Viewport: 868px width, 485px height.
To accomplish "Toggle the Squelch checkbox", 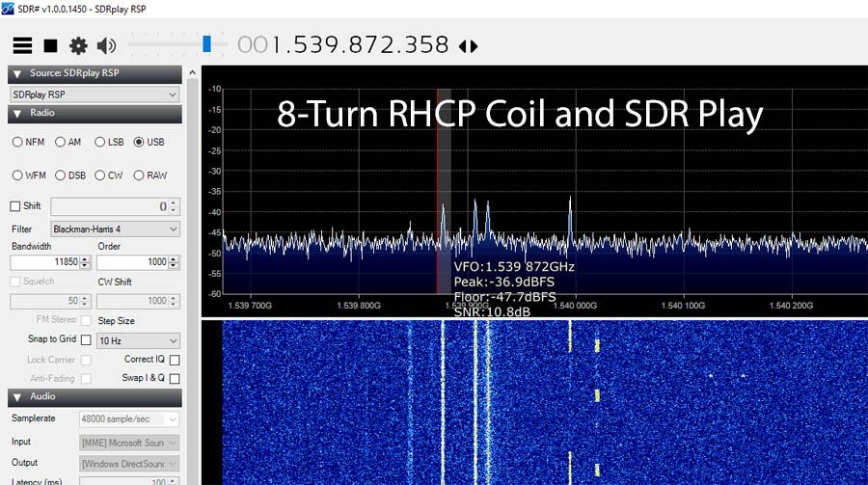I will (x=14, y=282).
